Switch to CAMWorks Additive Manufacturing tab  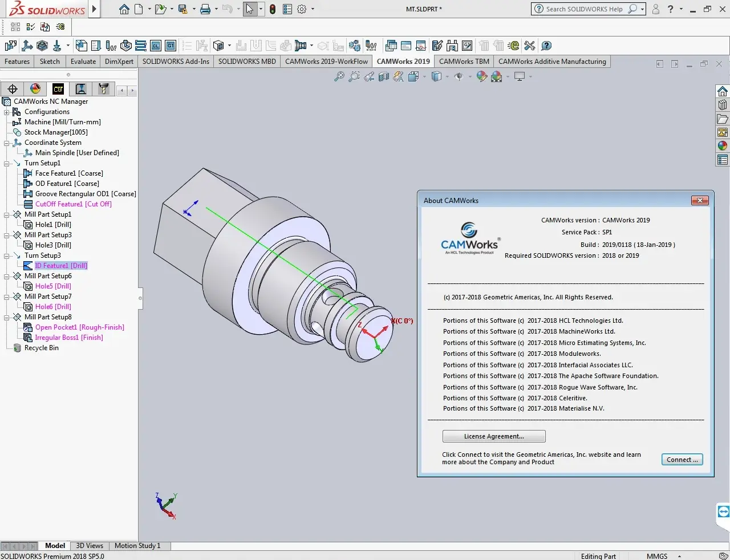point(552,62)
